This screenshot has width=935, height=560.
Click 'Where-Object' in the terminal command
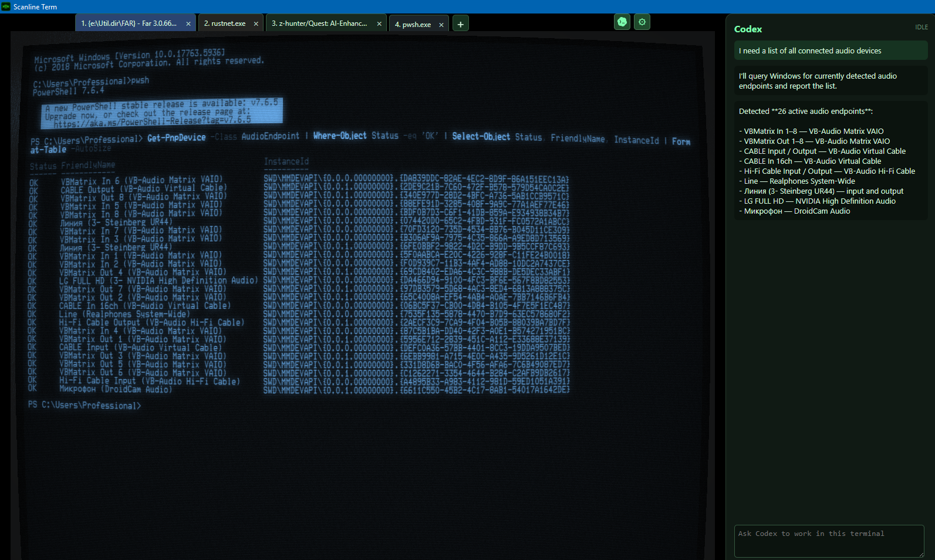point(340,136)
